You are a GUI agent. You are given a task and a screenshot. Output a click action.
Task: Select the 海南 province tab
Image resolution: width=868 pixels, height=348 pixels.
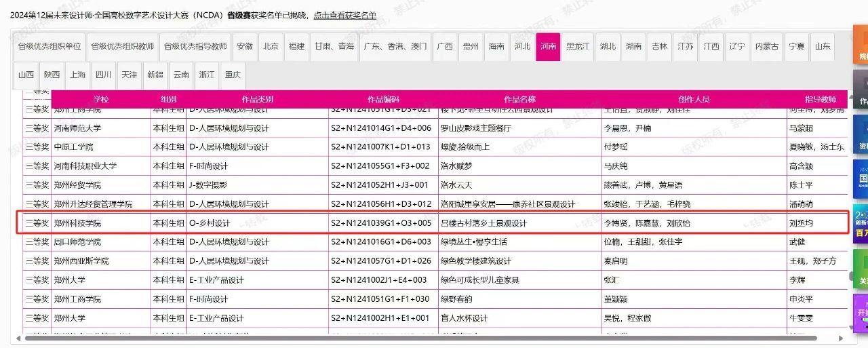pos(496,47)
